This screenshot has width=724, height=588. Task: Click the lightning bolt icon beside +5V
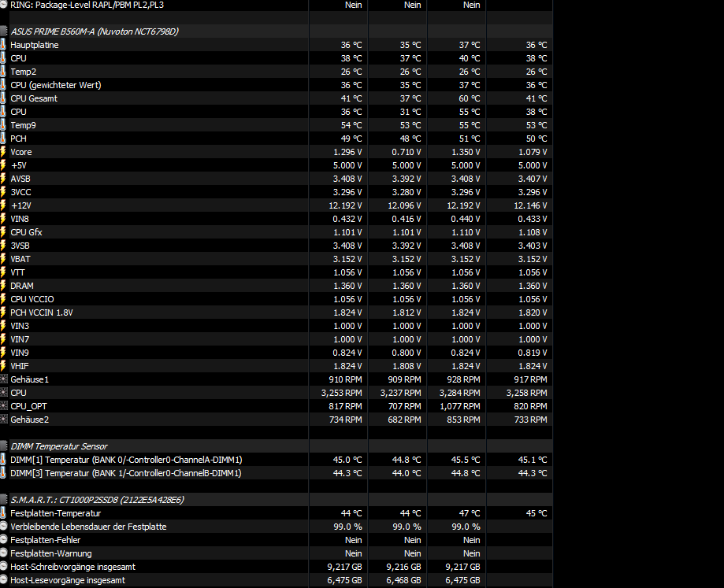(x=3, y=165)
